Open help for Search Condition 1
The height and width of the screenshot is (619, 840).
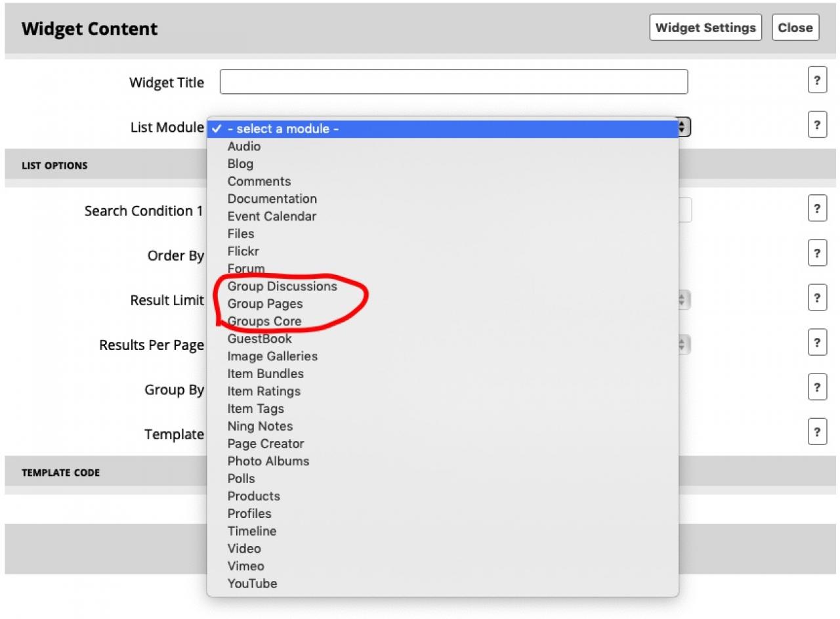tap(817, 209)
